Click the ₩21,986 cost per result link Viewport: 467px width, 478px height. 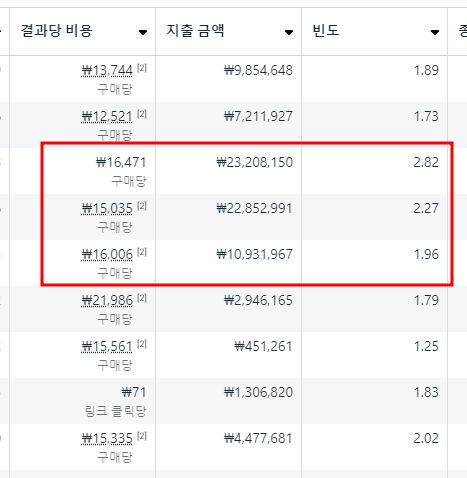[x=107, y=300]
